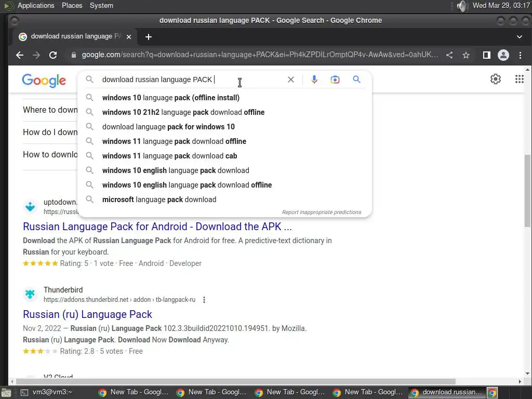532x399 pixels.
Task: Search by voice microphone icon
Action: (x=314, y=79)
